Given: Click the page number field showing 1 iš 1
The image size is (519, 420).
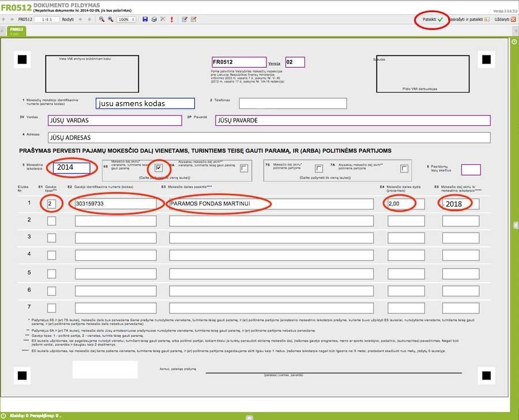Looking at the screenshot, I should (x=47, y=20).
